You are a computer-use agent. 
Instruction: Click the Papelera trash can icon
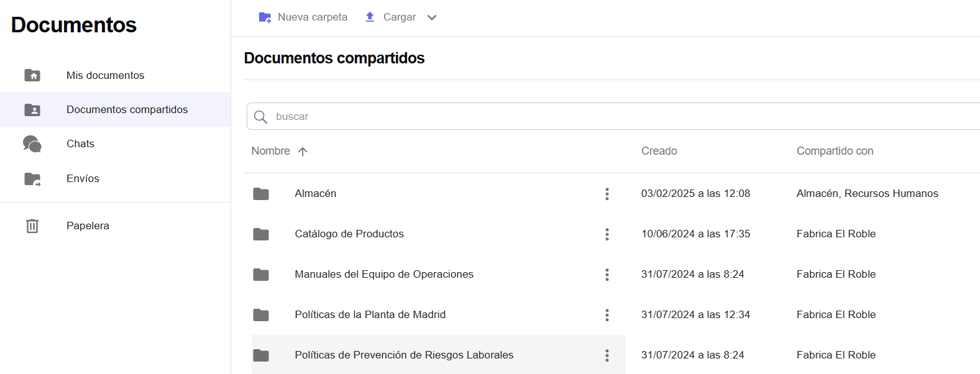pos(32,226)
